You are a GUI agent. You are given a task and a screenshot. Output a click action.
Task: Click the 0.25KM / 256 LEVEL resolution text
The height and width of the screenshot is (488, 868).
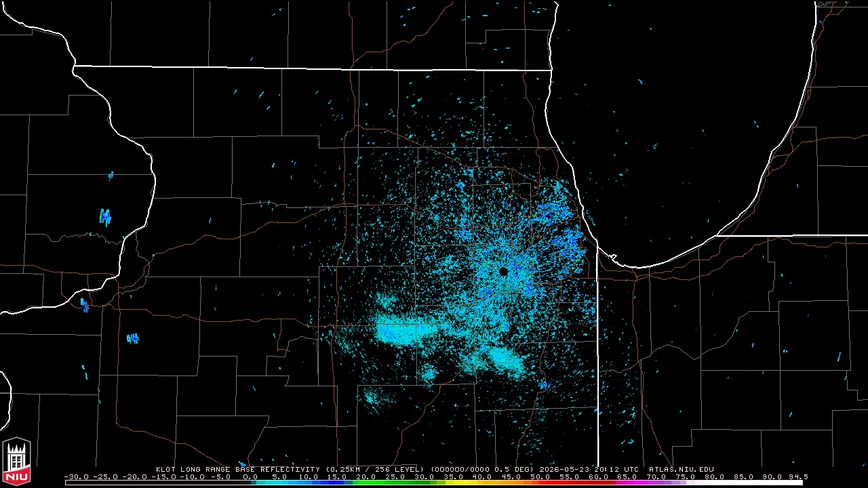(375, 469)
